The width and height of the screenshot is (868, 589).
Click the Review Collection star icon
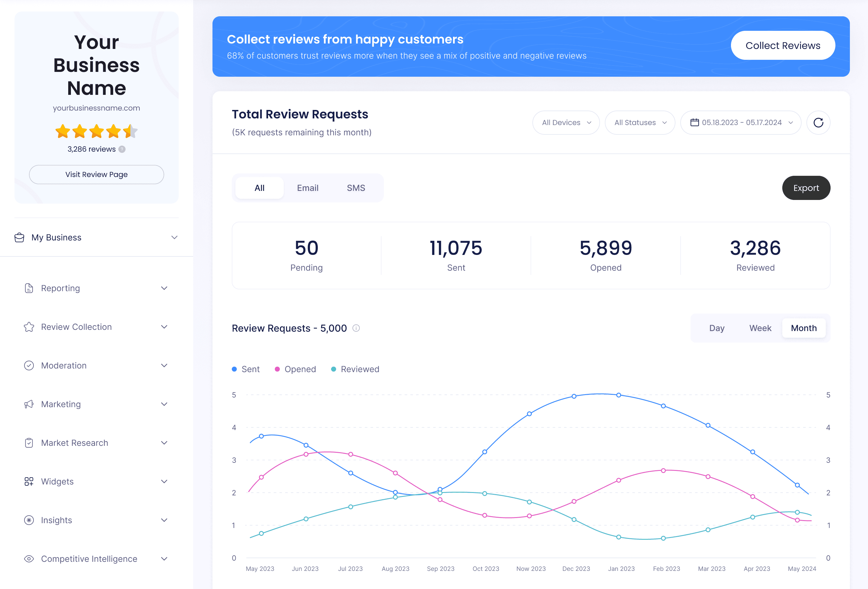[29, 327]
